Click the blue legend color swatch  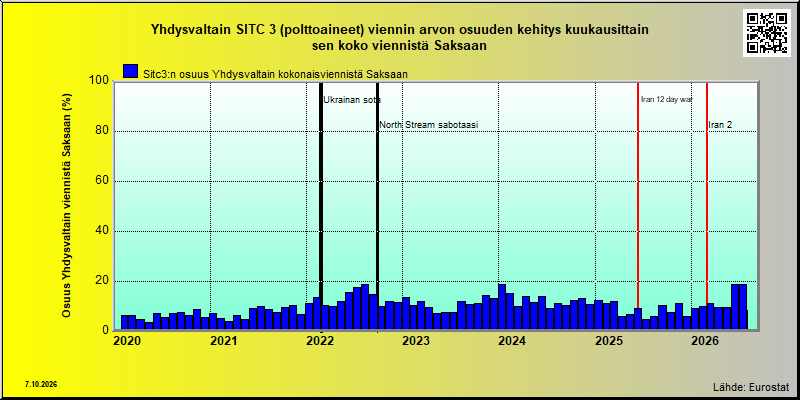pyautogui.click(x=131, y=71)
